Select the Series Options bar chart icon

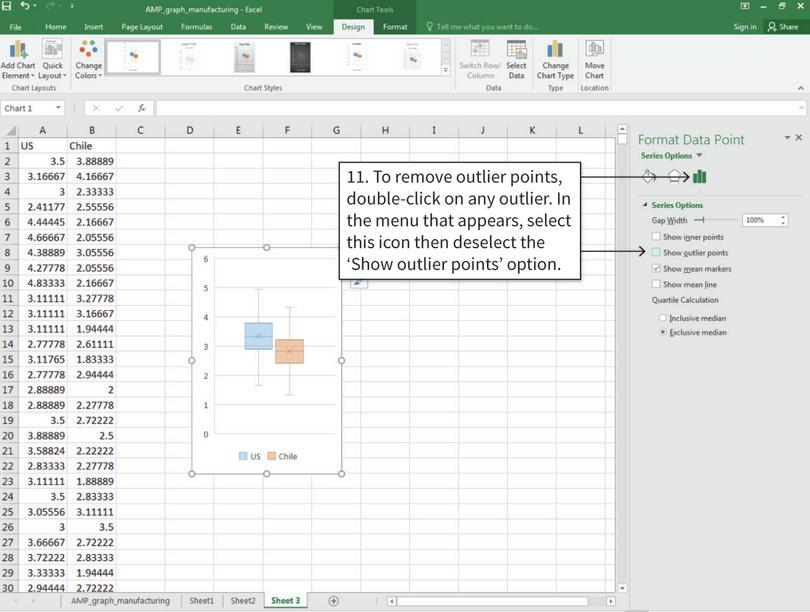(697, 176)
